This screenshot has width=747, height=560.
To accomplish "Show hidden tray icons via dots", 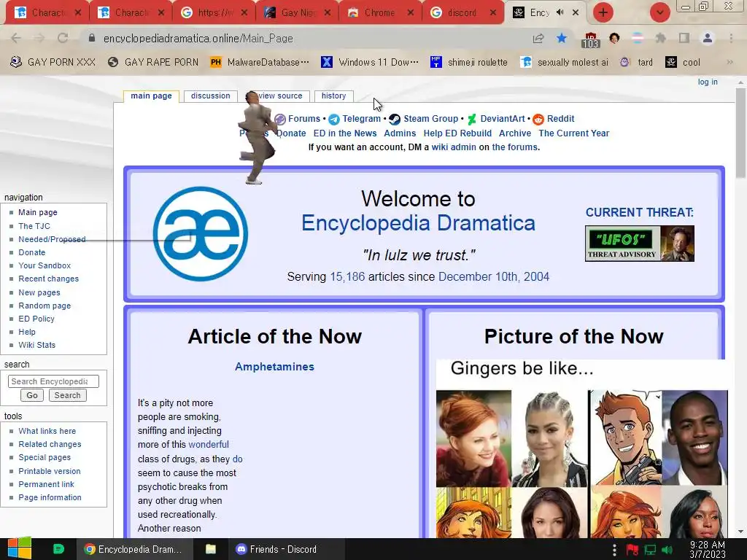I will coord(614,550).
